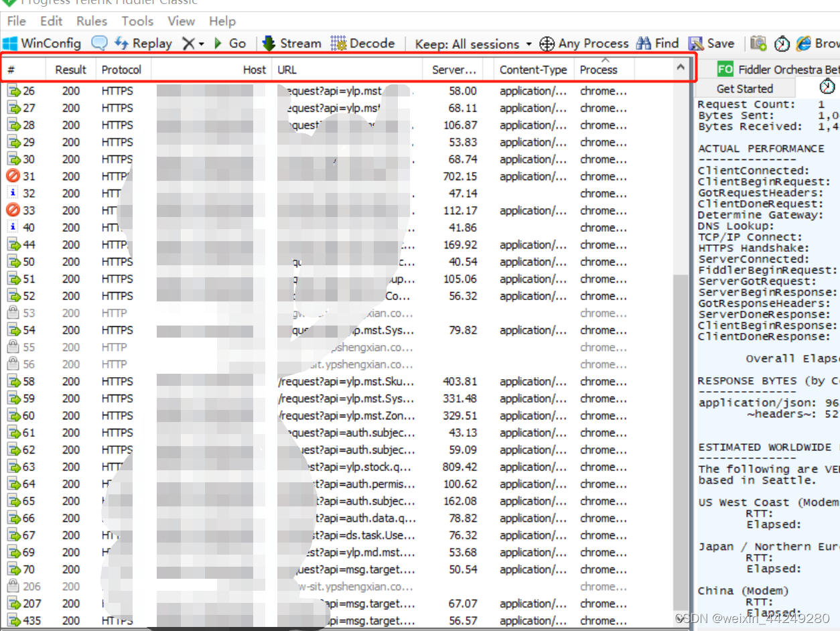Sort by Process column header
840x631 pixels.
(x=604, y=70)
